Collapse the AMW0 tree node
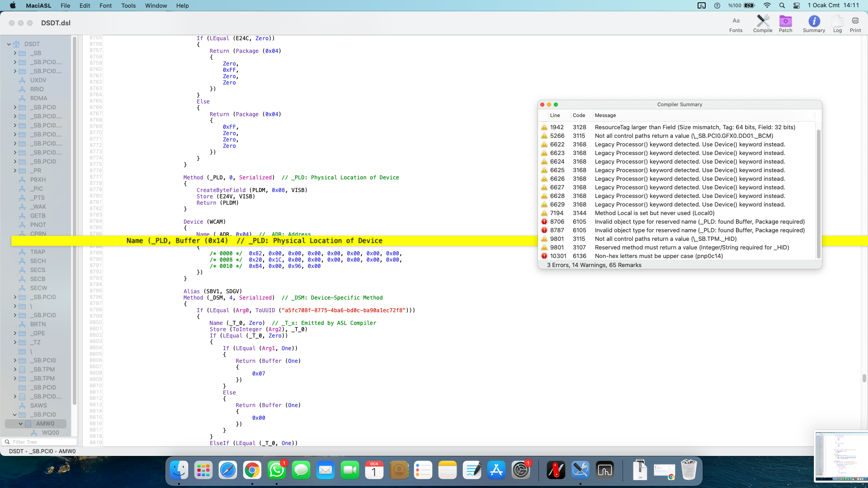Viewport: 868px width, 488px height. pos(21,424)
